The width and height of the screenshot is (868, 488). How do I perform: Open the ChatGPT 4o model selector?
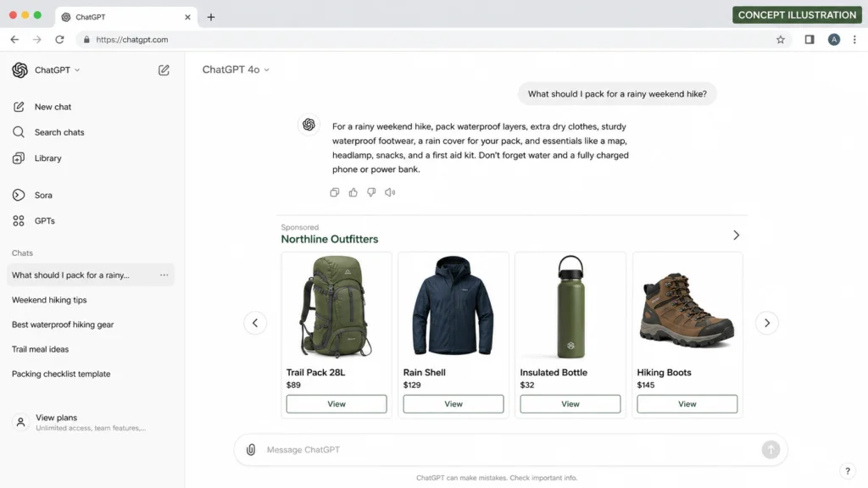click(236, 69)
